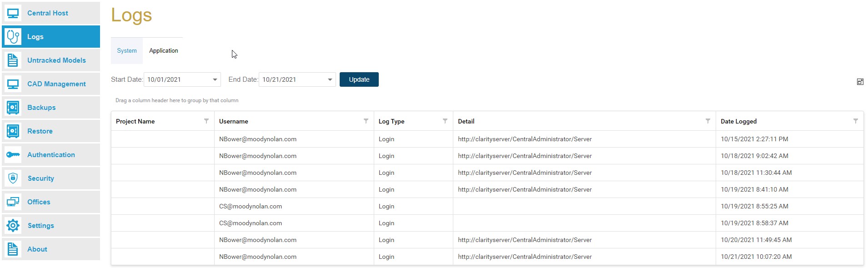Open CAD Management via its monitor icon
The image size is (868, 277).
[13, 84]
